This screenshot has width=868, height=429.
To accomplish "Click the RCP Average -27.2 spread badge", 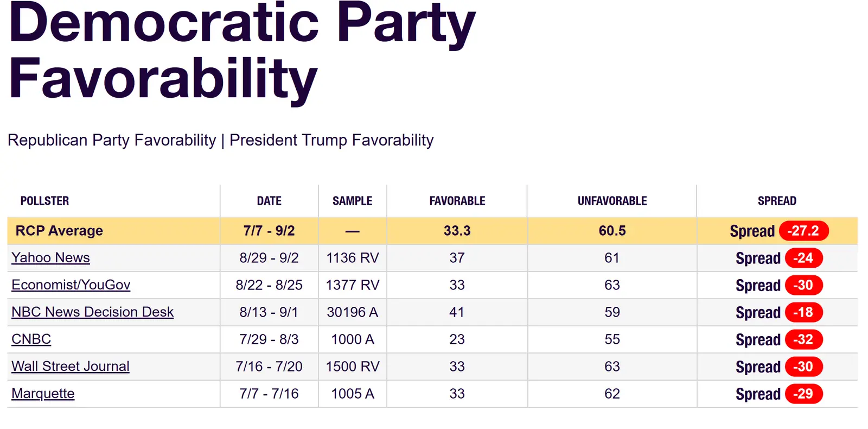I will [x=803, y=231].
